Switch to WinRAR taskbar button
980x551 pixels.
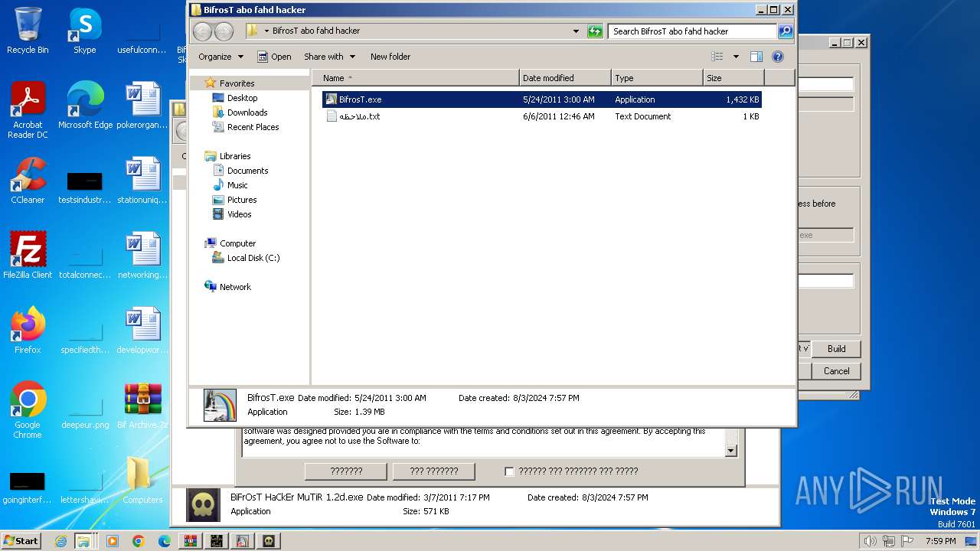pos(191,541)
